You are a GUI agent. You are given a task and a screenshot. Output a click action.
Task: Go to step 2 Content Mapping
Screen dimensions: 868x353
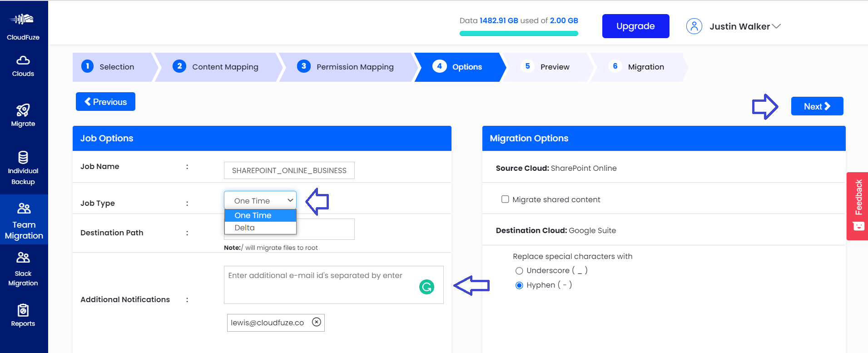(x=218, y=67)
